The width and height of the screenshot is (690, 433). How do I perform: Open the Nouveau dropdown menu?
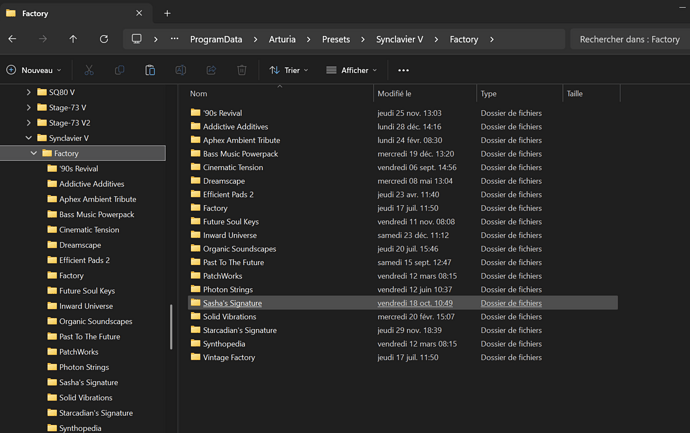click(34, 70)
